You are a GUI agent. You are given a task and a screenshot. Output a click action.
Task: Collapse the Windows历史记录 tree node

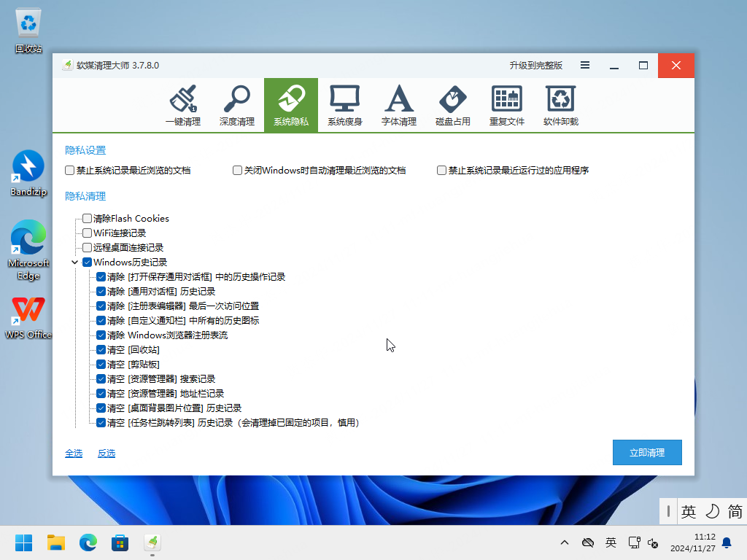click(x=75, y=262)
